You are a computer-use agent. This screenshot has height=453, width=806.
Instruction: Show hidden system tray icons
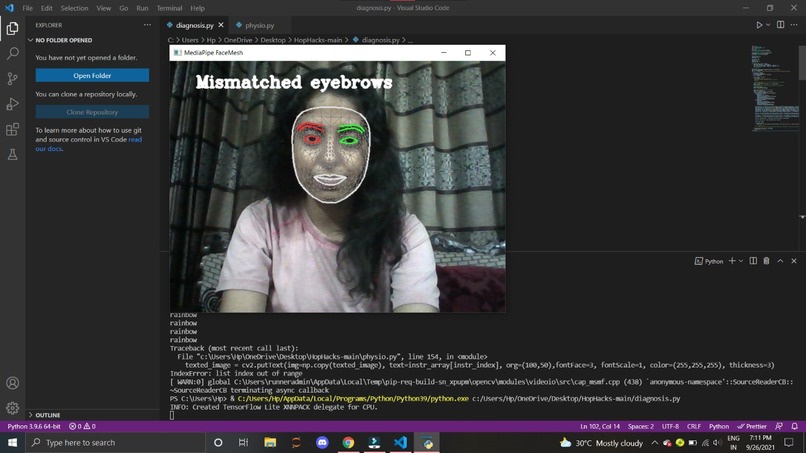click(654, 442)
